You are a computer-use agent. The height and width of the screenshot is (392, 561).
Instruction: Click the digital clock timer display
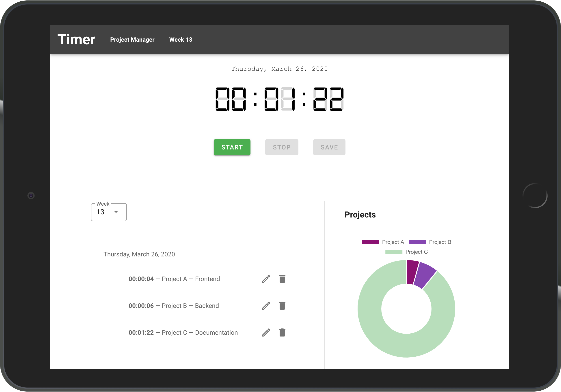pyautogui.click(x=280, y=99)
